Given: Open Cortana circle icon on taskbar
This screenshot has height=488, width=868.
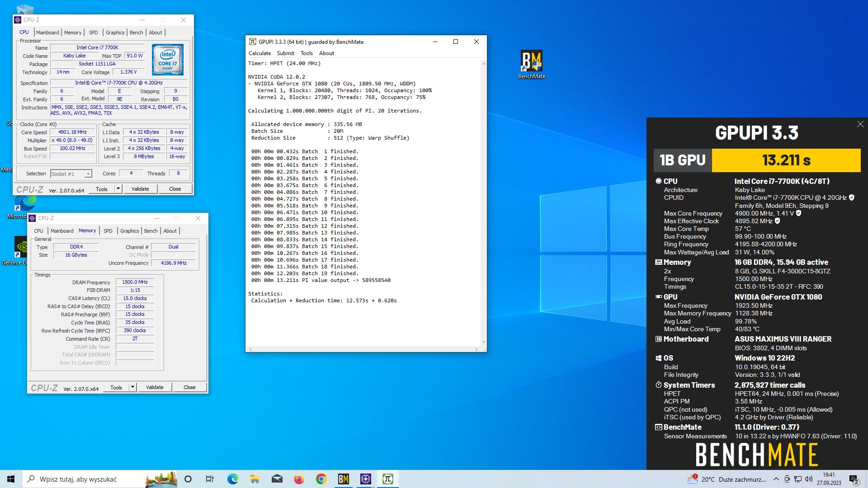Looking at the screenshot, I should point(188,479).
